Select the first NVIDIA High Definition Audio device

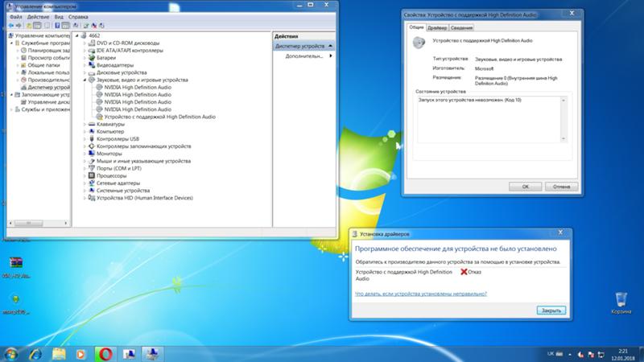[142, 87]
